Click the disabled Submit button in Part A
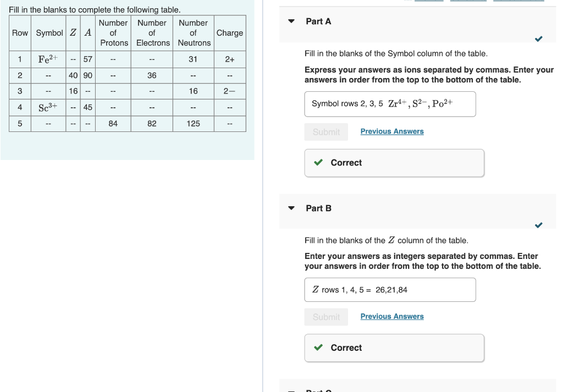 [x=326, y=131]
